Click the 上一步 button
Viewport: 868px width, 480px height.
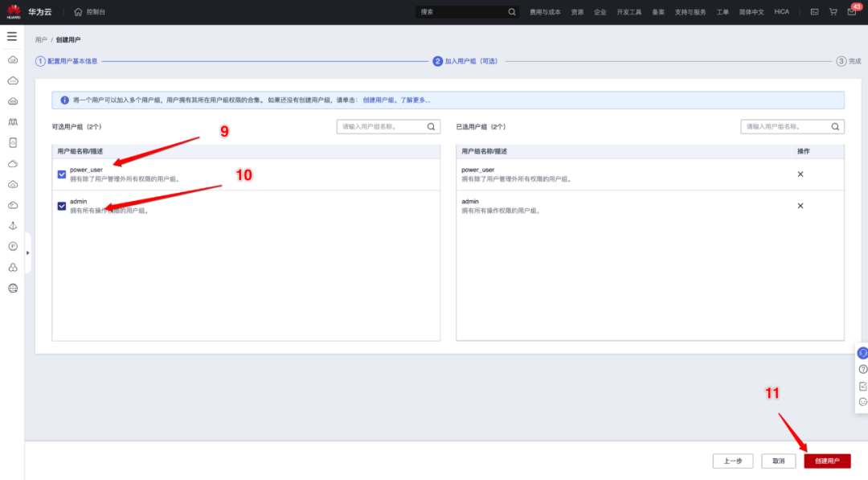point(732,461)
